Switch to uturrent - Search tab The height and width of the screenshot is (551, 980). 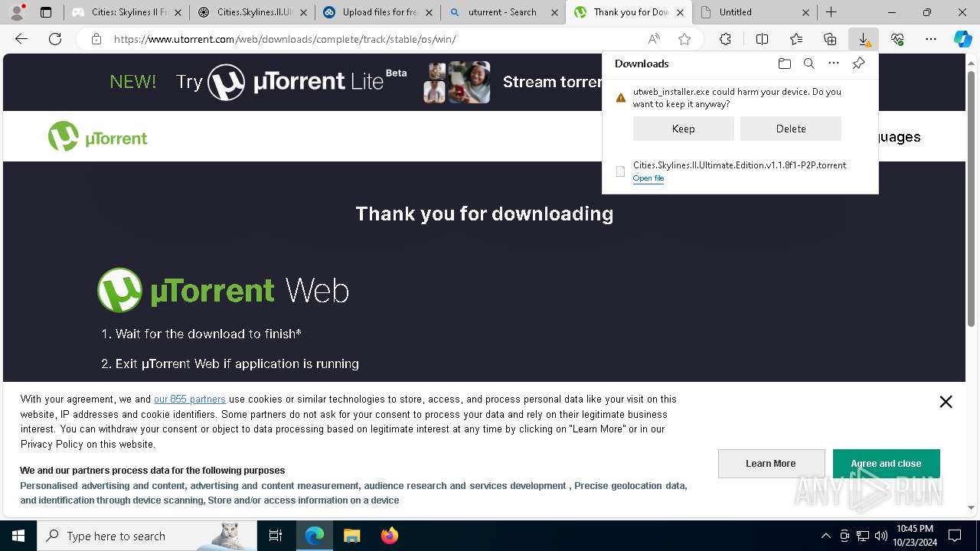click(x=503, y=12)
